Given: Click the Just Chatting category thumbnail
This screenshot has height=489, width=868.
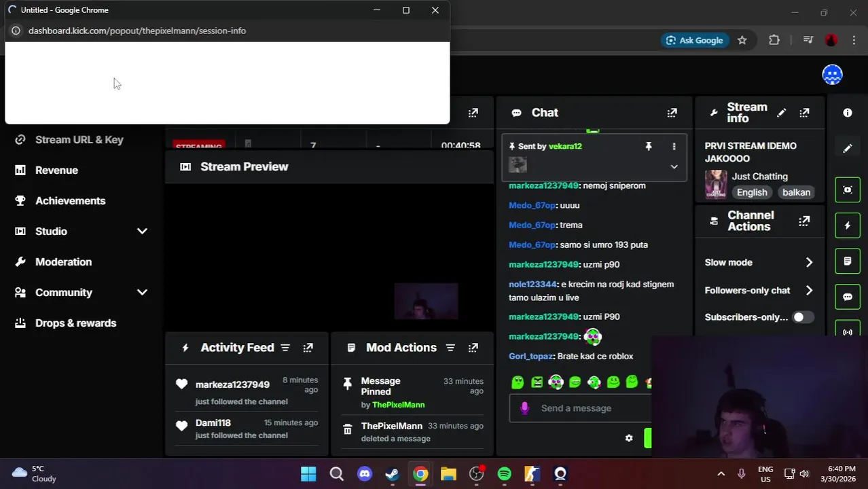Looking at the screenshot, I should pos(716,184).
